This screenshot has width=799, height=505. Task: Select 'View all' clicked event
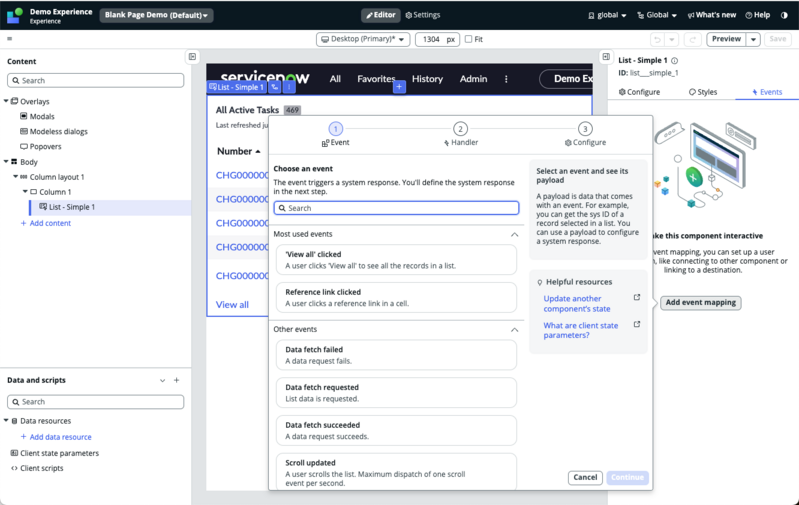396,260
